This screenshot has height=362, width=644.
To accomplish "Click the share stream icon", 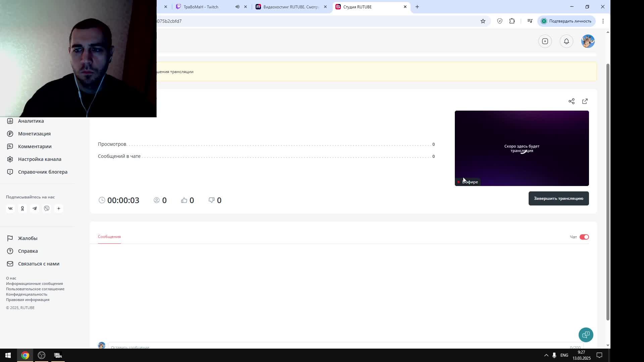I will (x=572, y=101).
